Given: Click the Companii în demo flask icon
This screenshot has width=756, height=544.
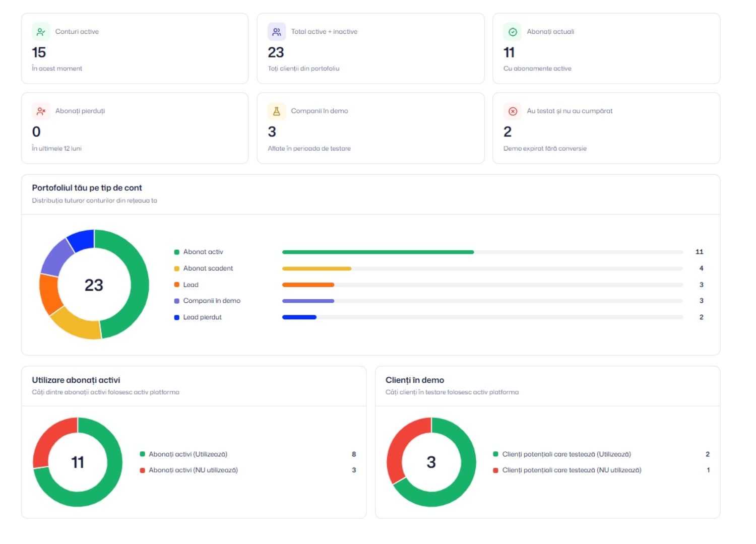Looking at the screenshot, I should pos(277,111).
